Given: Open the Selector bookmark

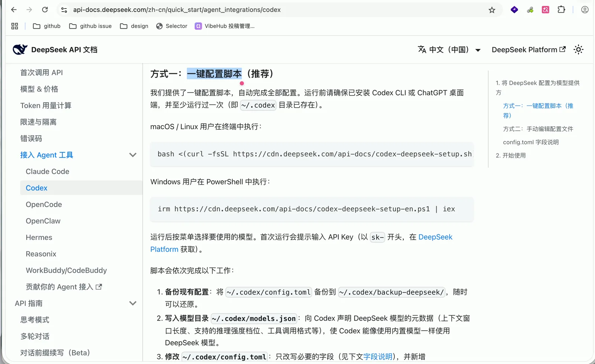Looking at the screenshot, I should (x=171, y=26).
